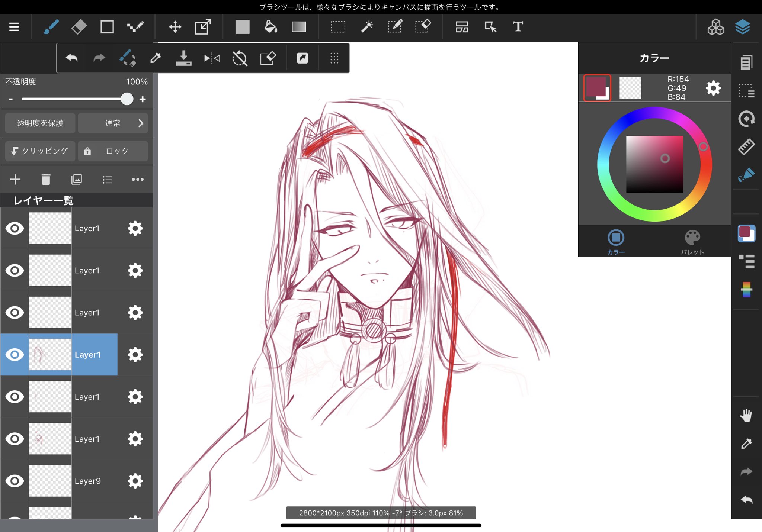Screen dimensions: 762x532
Task: Click the transparent color swatch
Action: 630,88
